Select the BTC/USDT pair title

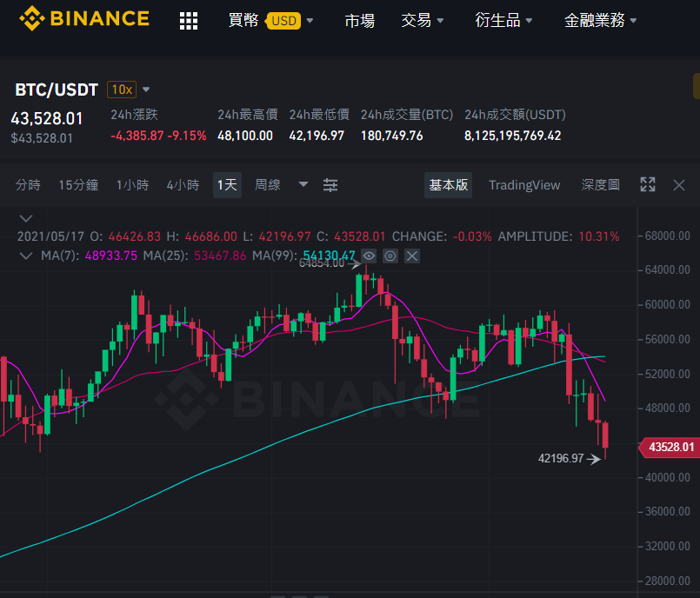57,90
